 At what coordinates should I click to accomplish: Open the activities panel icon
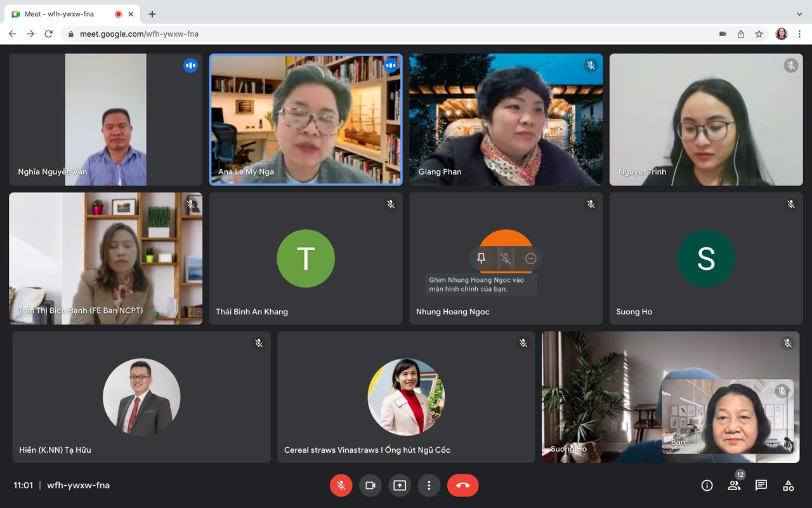tap(789, 485)
